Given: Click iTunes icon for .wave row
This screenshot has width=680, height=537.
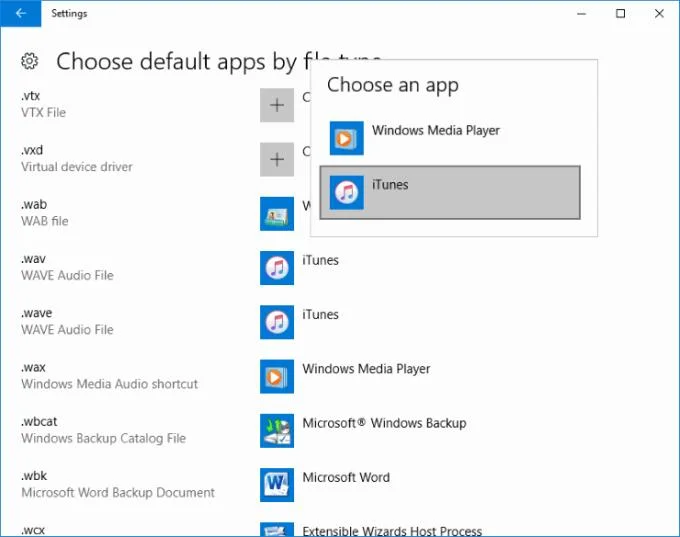Looking at the screenshot, I should (277, 322).
